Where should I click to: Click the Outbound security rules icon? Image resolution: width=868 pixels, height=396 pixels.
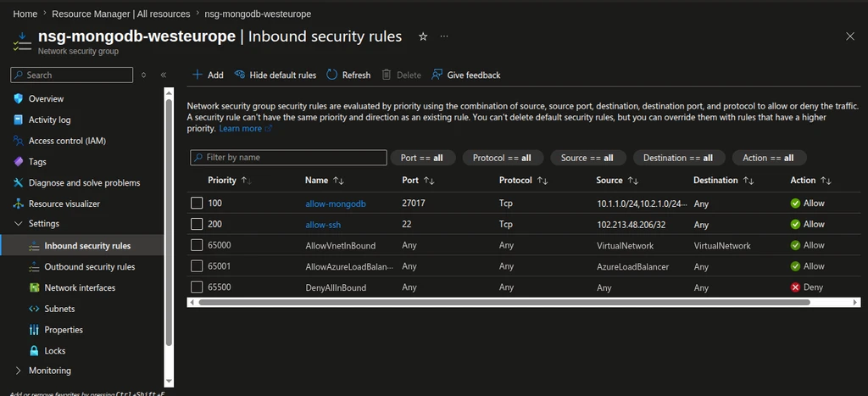pyautogui.click(x=34, y=267)
